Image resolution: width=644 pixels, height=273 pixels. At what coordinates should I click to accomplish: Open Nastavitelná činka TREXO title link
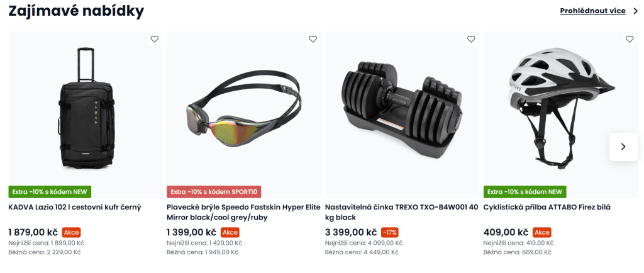402,212
